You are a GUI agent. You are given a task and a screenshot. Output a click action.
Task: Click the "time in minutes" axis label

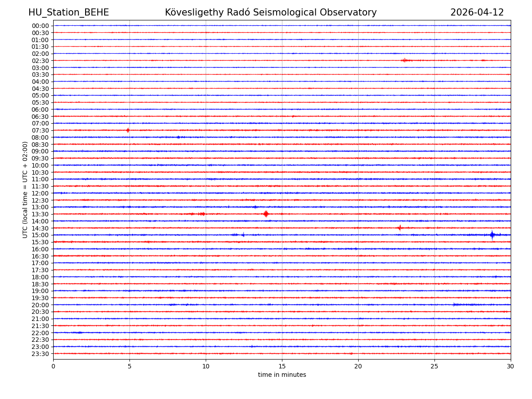[x=282, y=375]
